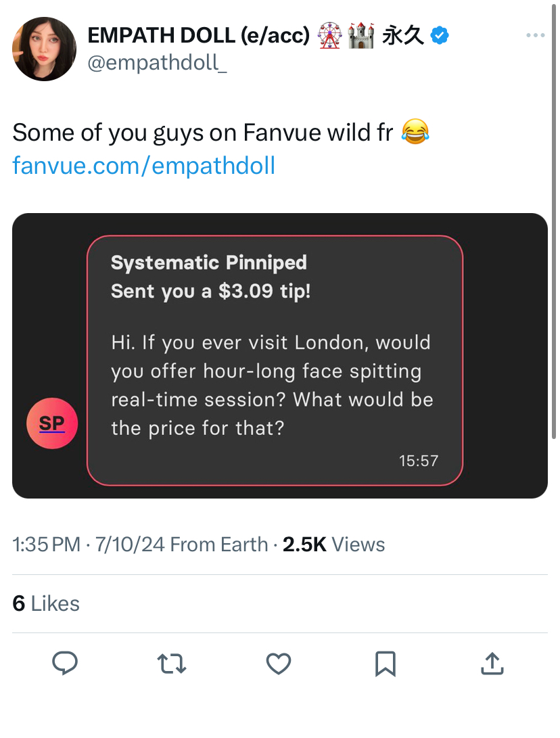Open the embedded tip message image
Screen dimensions: 560x738
coord(280,356)
